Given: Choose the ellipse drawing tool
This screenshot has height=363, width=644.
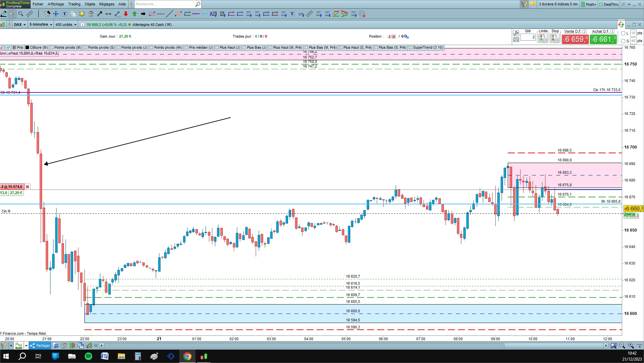Looking at the screenshot, I should (178, 14).
